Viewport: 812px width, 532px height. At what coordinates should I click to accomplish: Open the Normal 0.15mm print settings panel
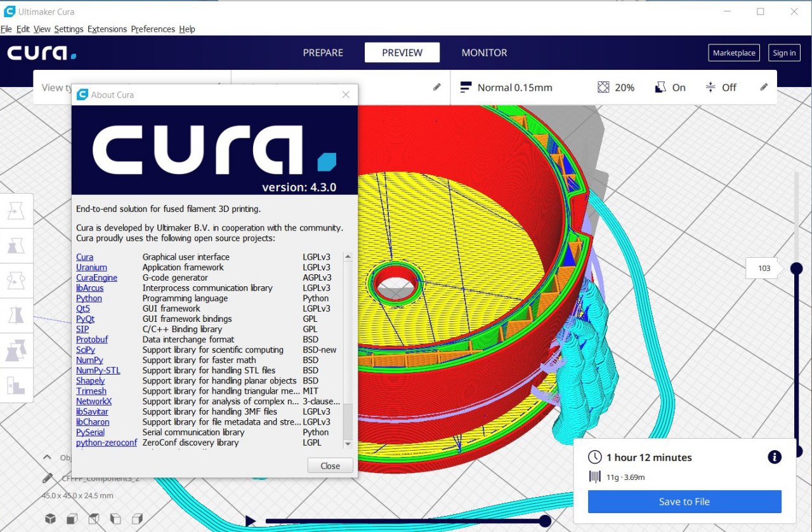tap(613, 88)
